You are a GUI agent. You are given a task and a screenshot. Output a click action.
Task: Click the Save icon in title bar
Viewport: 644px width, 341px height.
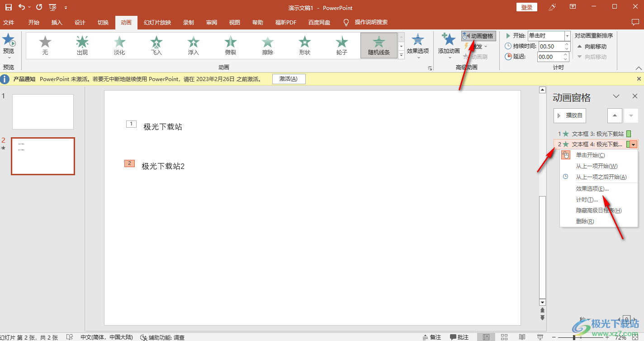[9, 7]
